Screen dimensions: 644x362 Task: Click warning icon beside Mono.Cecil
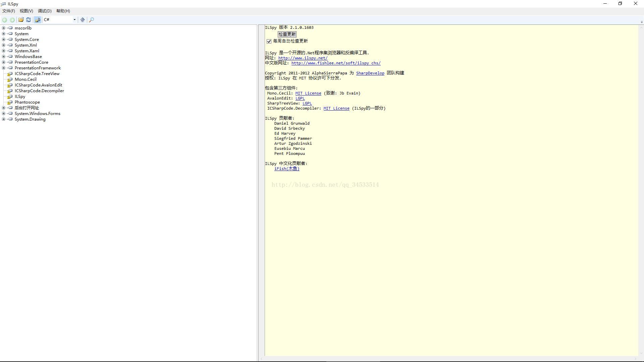click(x=10, y=79)
